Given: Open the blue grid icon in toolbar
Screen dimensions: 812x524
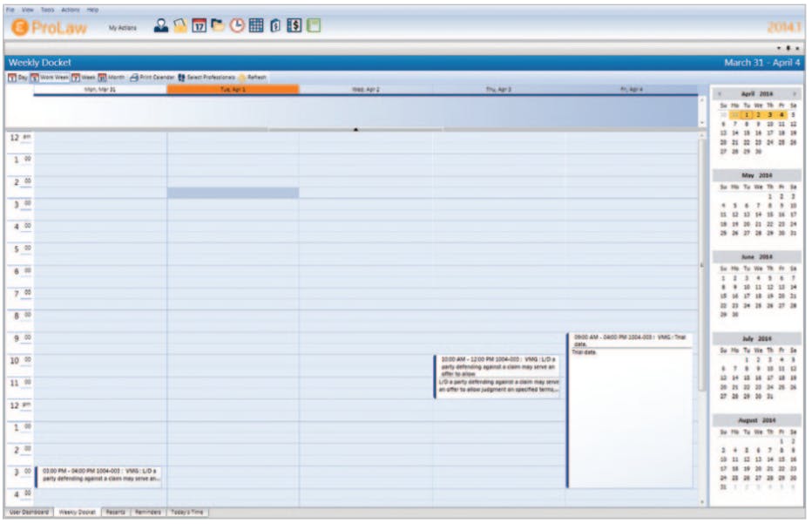Looking at the screenshot, I should (256, 25).
